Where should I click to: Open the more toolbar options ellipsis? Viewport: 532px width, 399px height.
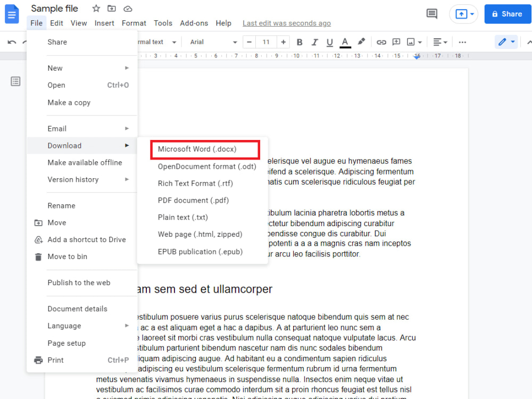point(462,42)
